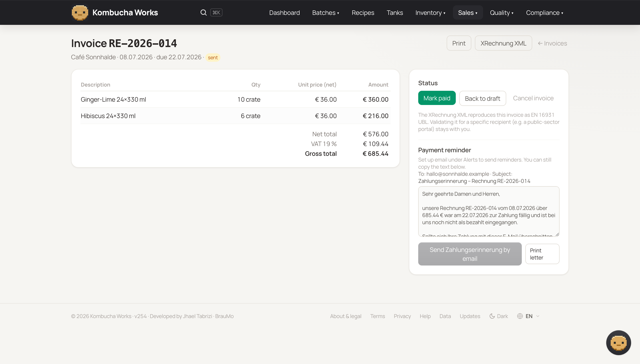This screenshot has height=364, width=640.
Task: Open the Terms footer link
Action: pos(377,316)
